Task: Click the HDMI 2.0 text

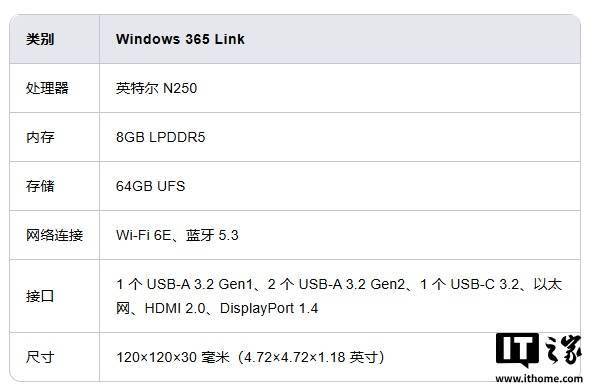Action: (175, 308)
